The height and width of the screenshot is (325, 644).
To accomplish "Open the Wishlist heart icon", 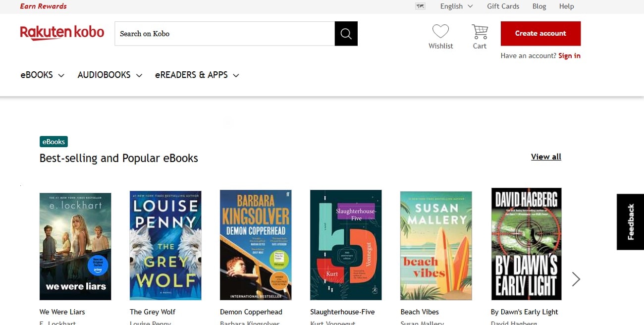I will pyautogui.click(x=440, y=31).
